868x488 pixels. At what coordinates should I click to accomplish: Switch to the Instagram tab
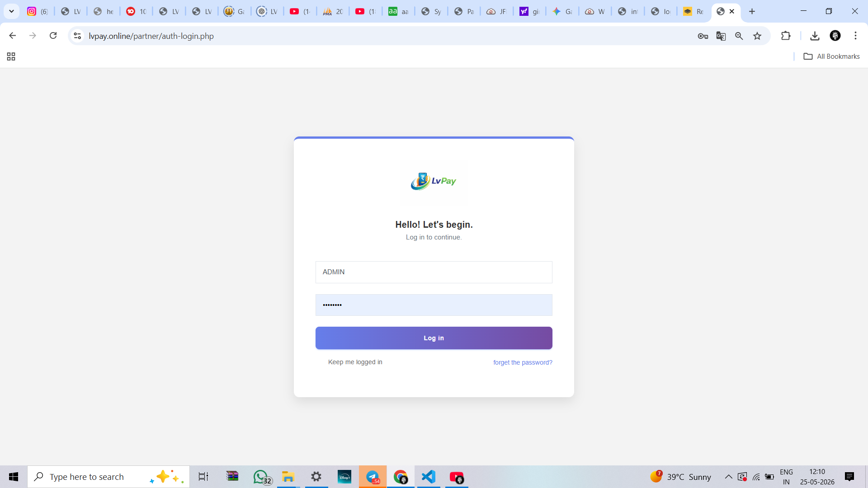pos(38,11)
